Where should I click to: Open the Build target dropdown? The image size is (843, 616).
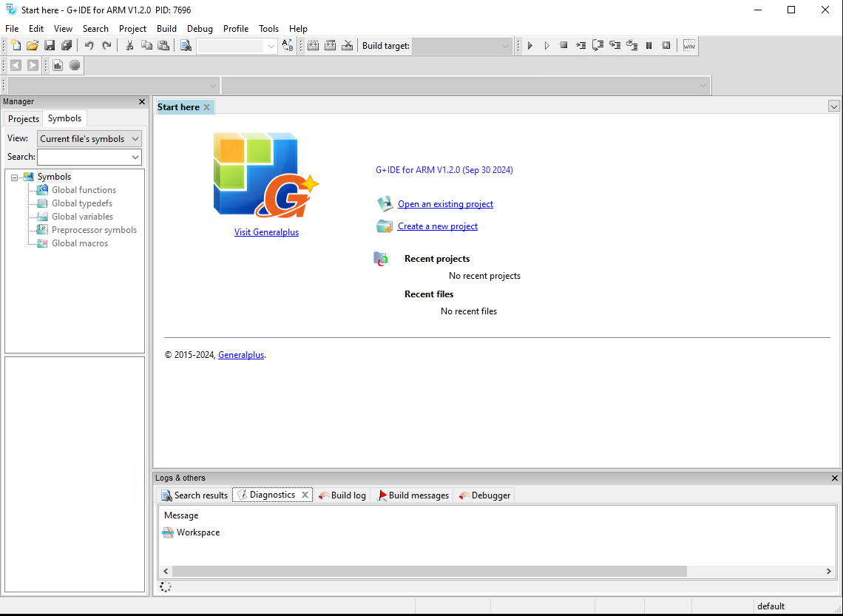pos(462,46)
